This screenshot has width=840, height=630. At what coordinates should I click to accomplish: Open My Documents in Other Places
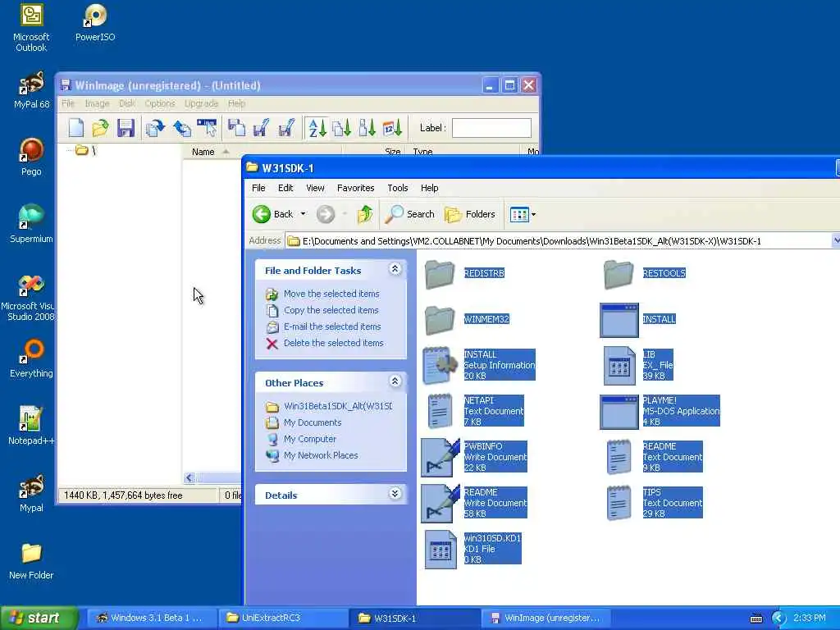coord(313,422)
